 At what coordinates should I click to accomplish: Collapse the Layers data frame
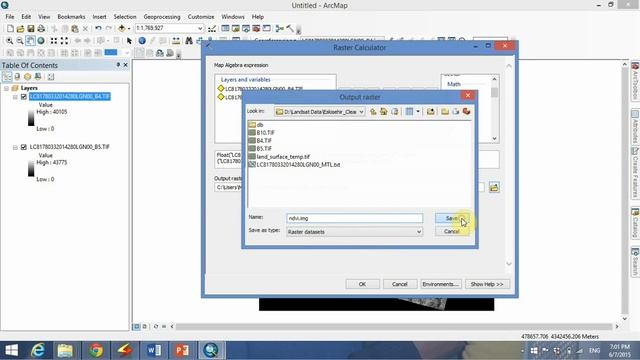coord(7,88)
